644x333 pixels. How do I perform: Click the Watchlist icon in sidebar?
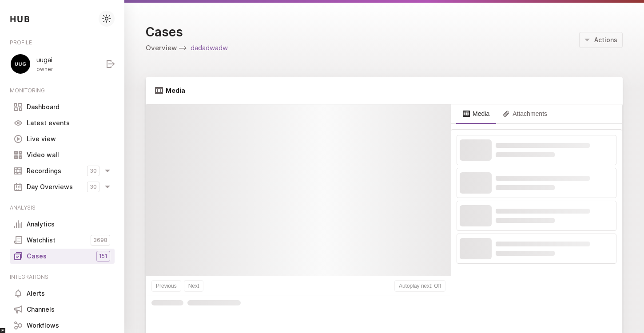[18, 240]
